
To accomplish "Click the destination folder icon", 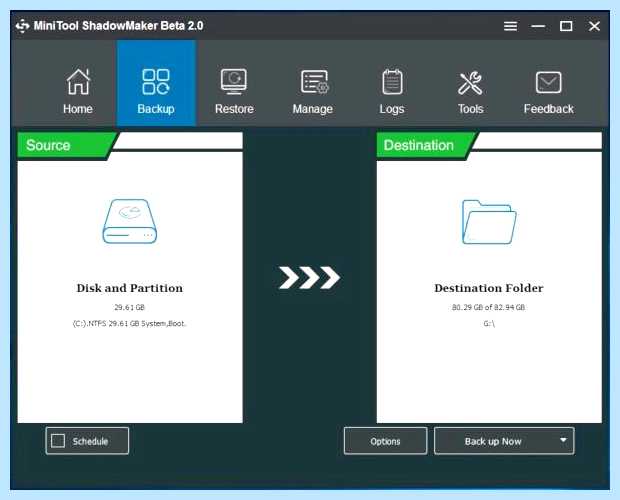I will pos(489,222).
